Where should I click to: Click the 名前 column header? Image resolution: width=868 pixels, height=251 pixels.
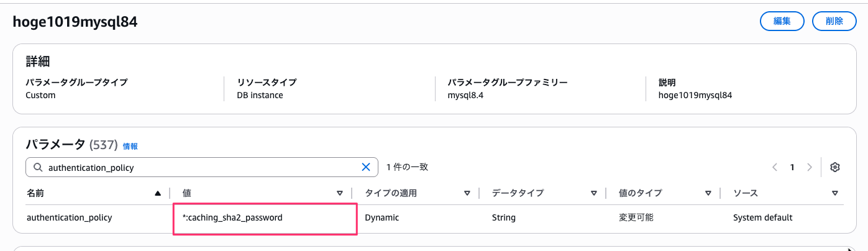coord(35,193)
